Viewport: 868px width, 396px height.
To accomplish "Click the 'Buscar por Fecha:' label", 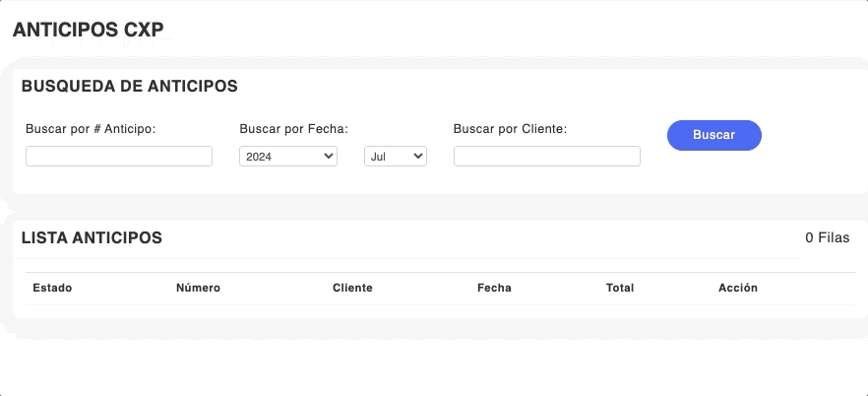I will point(294,128).
